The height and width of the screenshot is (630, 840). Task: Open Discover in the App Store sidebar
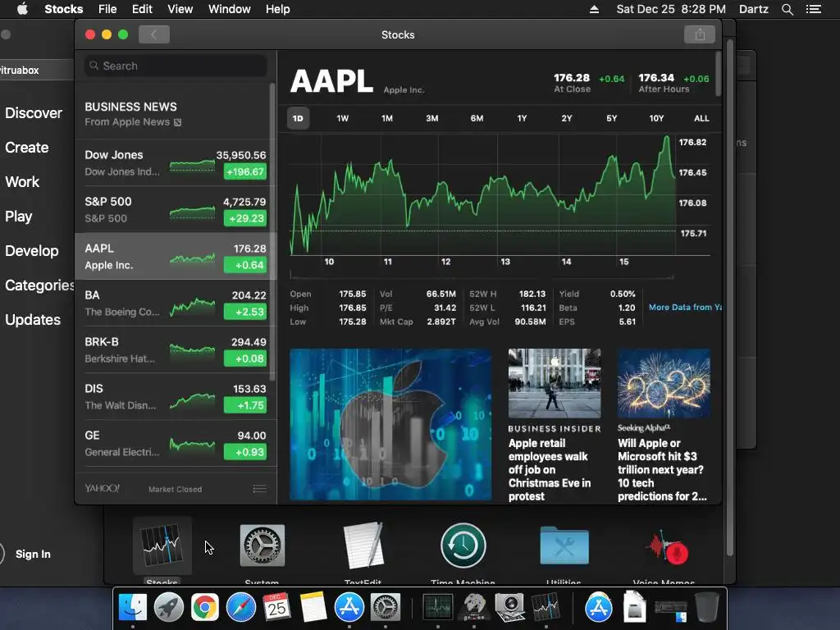(x=34, y=113)
